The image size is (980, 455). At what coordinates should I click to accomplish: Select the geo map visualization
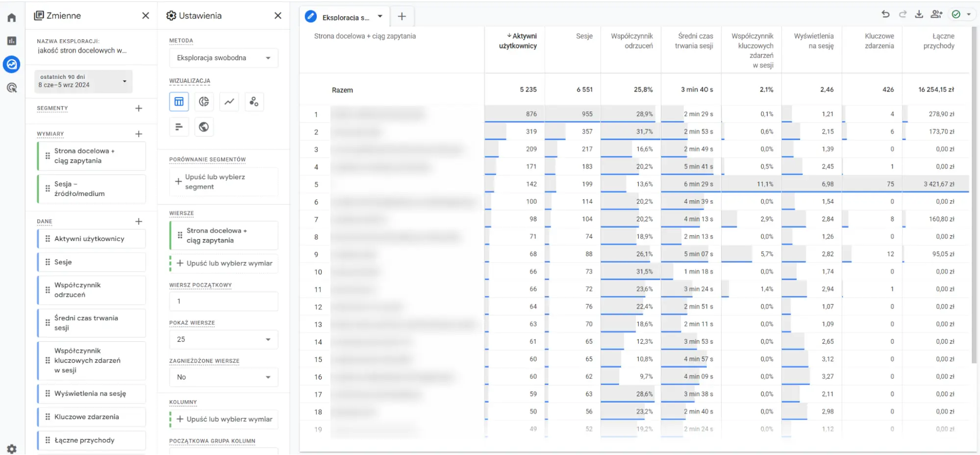click(x=204, y=127)
